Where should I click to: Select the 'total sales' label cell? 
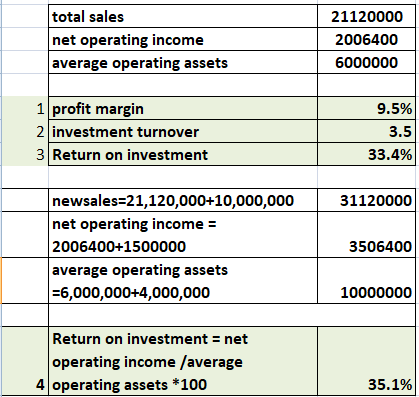click(183, 16)
